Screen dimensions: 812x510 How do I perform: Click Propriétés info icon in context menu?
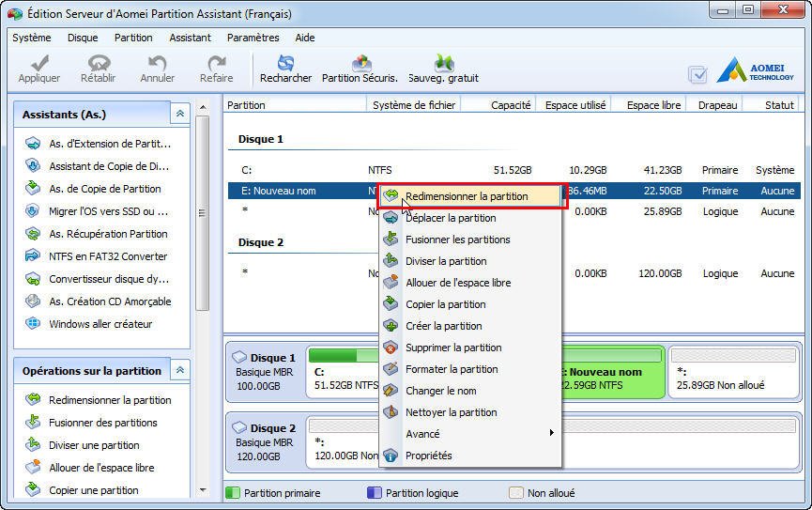pyautogui.click(x=391, y=456)
